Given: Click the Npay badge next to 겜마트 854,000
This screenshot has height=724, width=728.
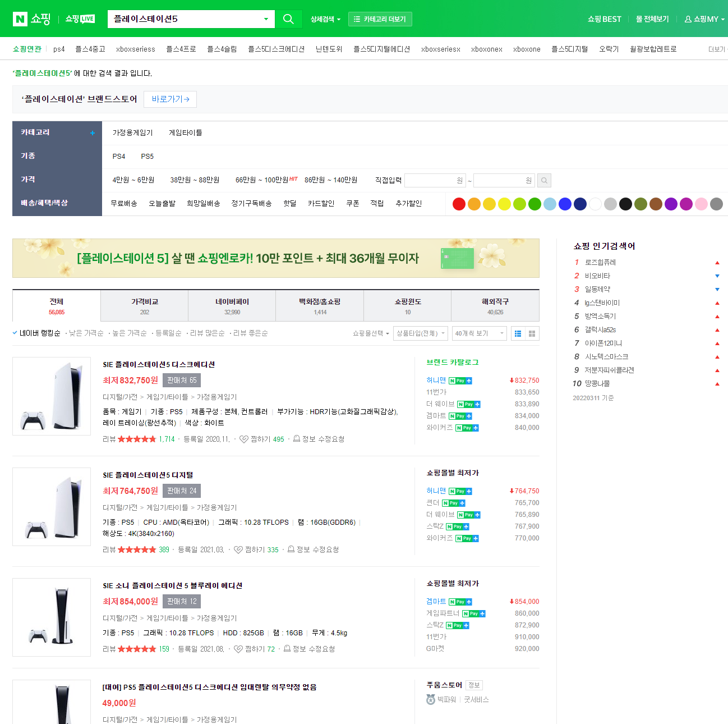Looking at the screenshot, I should (460, 602).
